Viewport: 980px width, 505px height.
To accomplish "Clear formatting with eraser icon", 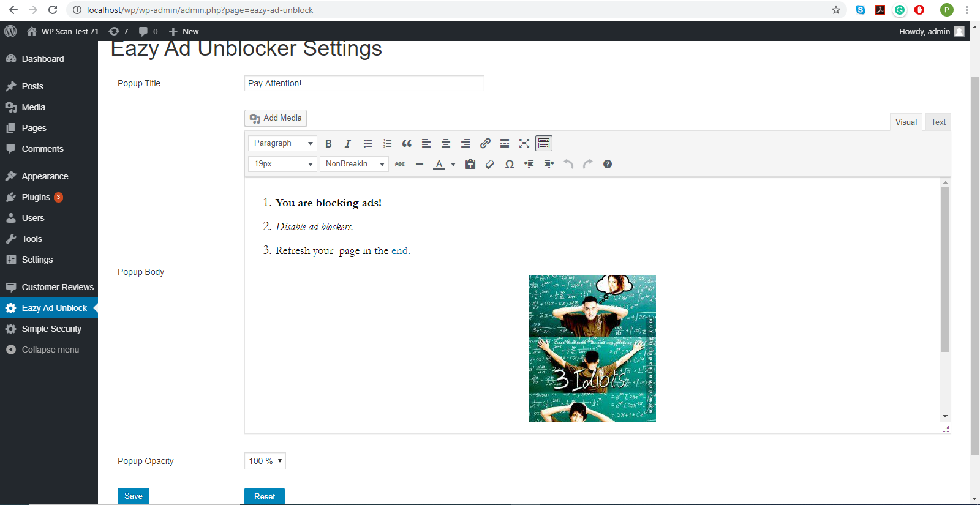I will tap(490, 164).
